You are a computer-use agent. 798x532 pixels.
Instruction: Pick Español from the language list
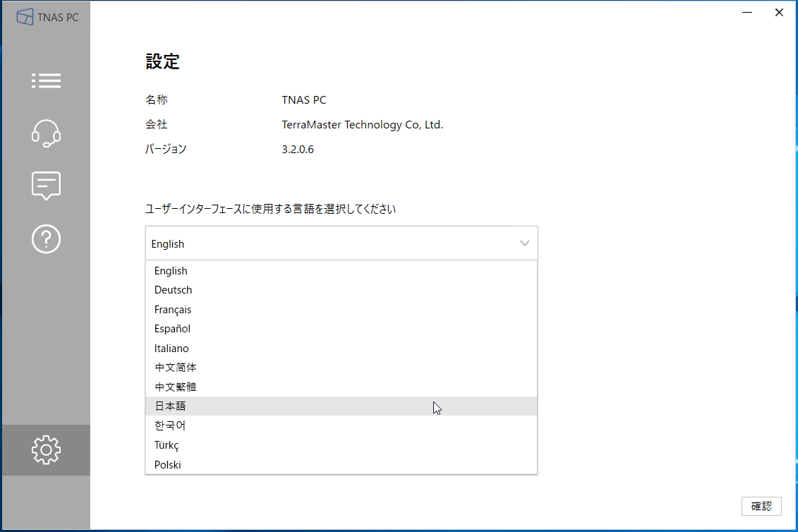[x=341, y=329]
